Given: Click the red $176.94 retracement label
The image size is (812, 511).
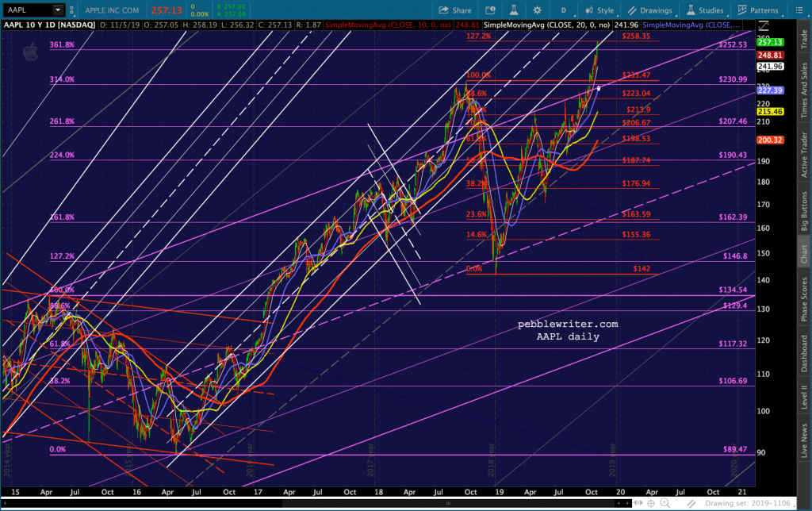Looking at the screenshot, I should coord(636,183).
